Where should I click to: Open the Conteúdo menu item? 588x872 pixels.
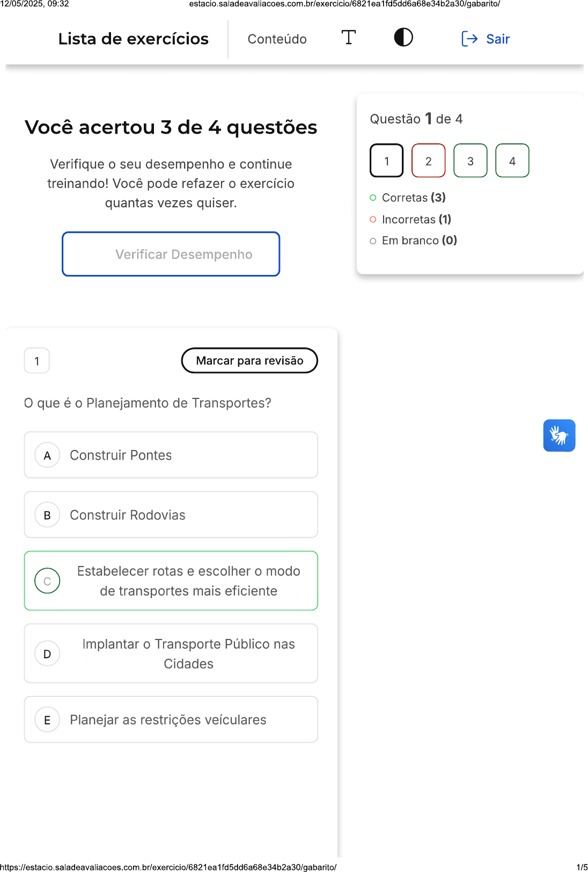[x=277, y=39]
